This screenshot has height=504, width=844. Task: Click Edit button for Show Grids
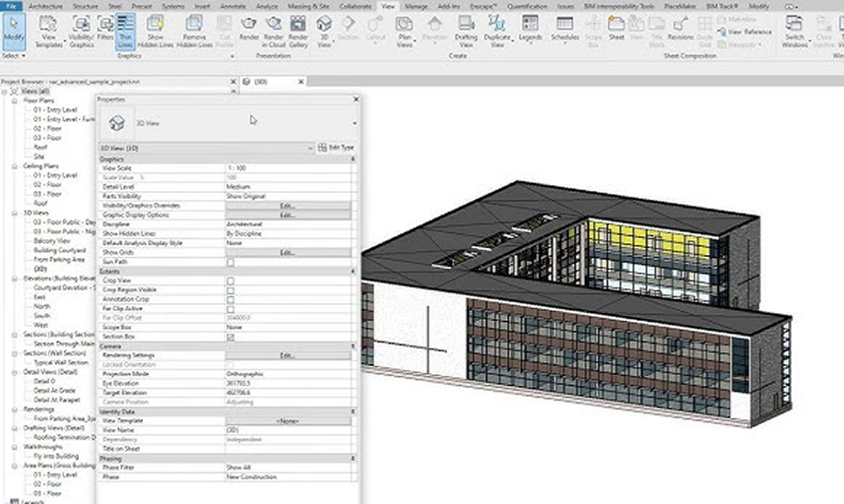[x=288, y=252]
